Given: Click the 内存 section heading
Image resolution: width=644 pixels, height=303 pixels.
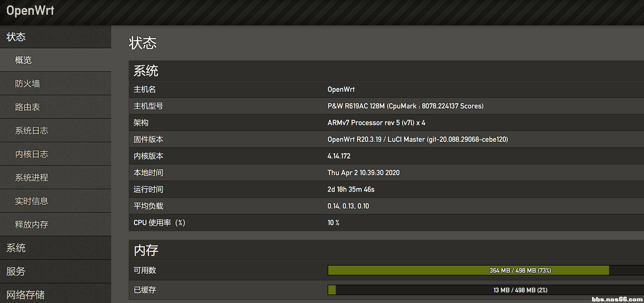Looking at the screenshot, I should coord(146,250).
